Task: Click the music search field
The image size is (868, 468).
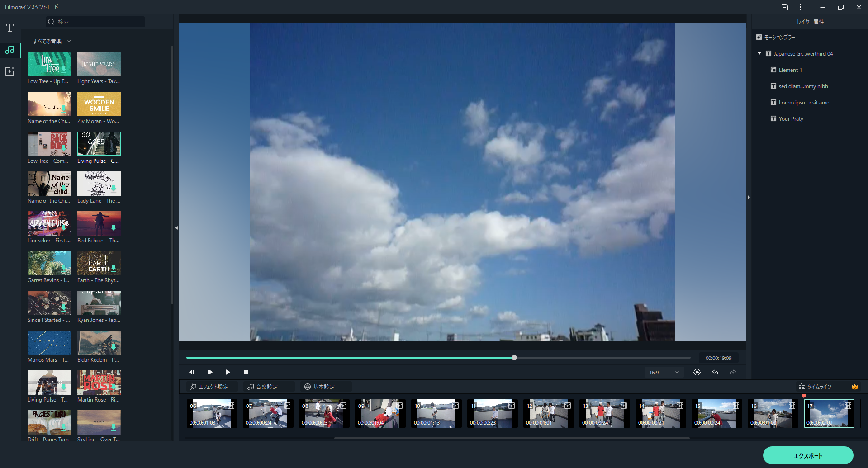Action: 95,22
